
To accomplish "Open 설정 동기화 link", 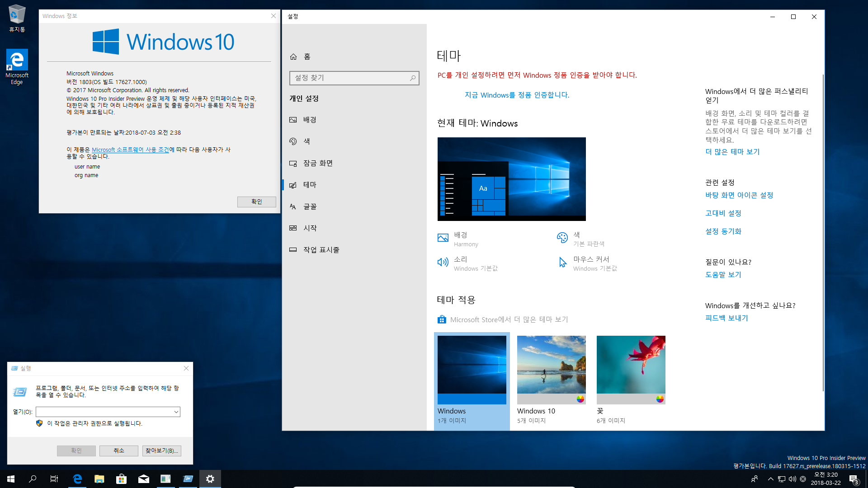I will 723,231.
